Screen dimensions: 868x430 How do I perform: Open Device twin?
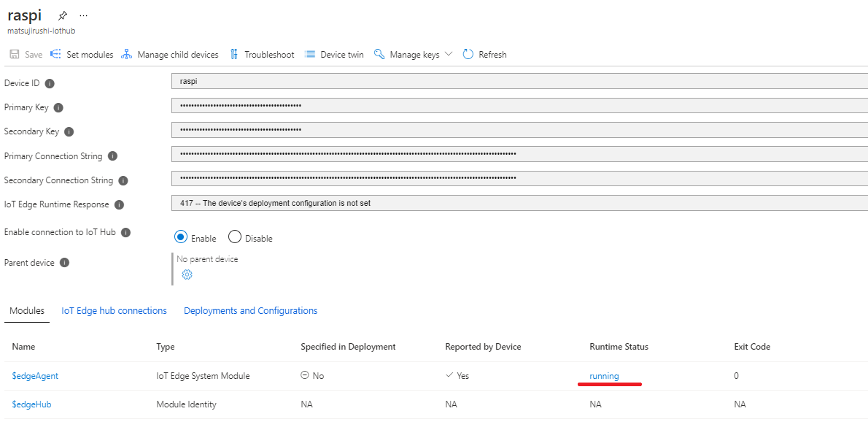(x=334, y=54)
